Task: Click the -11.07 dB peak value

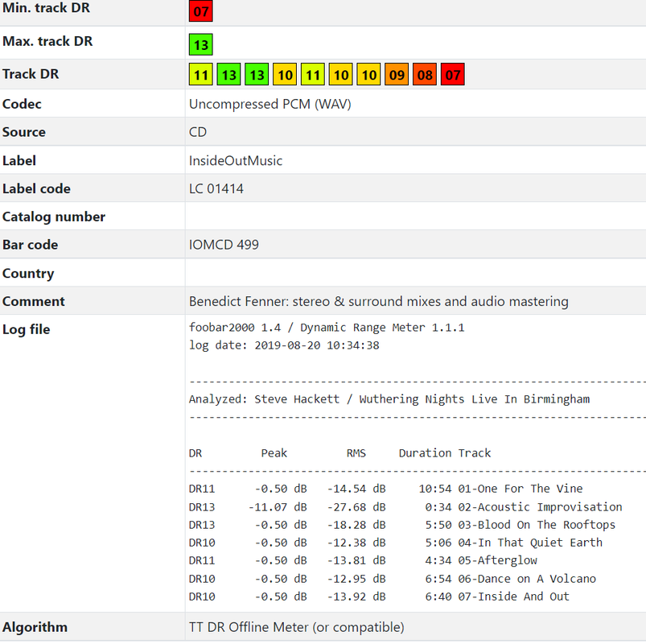Action: [x=278, y=506]
